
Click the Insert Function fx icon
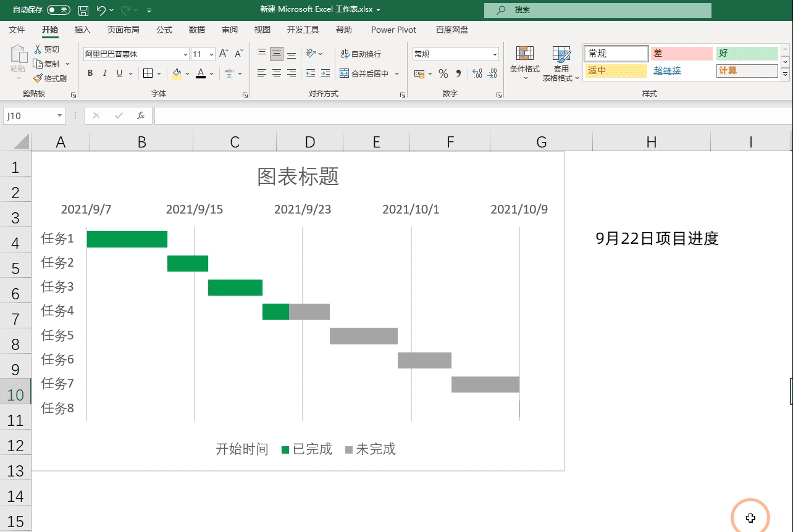point(141,115)
